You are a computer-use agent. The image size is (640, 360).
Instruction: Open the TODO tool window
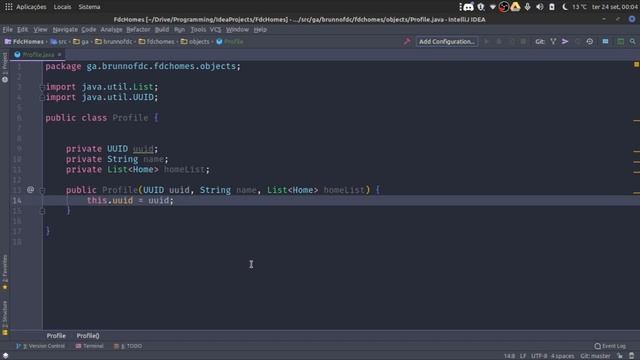pyautogui.click(x=128, y=346)
